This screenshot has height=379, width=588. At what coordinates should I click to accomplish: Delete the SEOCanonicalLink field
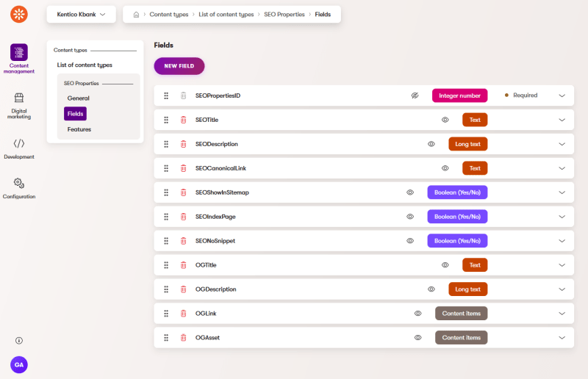[183, 168]
